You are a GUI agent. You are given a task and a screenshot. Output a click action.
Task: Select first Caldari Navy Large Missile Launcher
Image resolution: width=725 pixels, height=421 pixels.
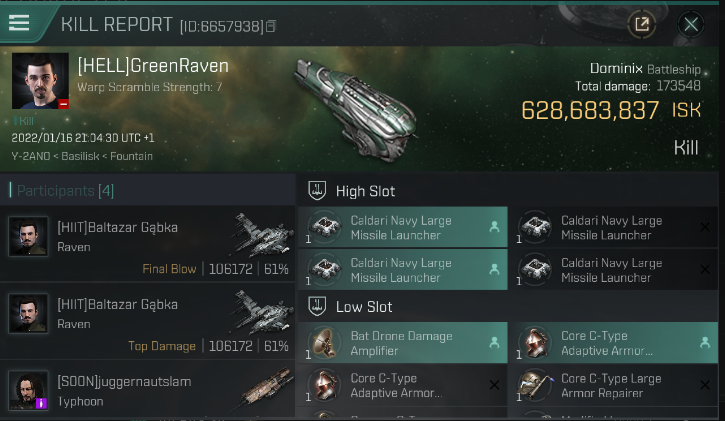403,227
